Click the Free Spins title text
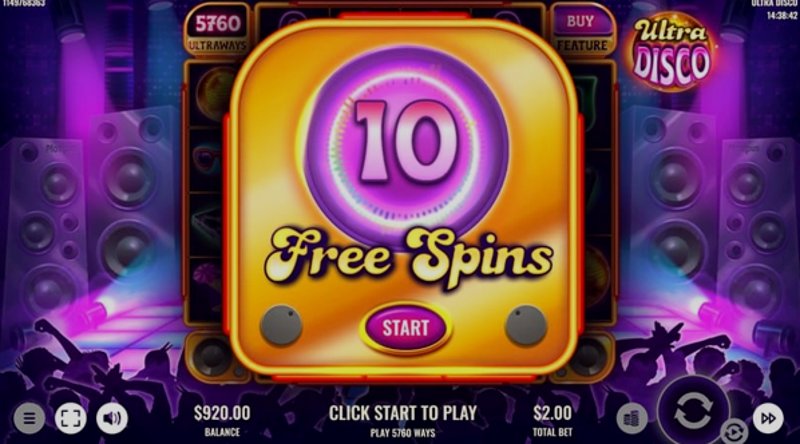 (x=409, y=258)
